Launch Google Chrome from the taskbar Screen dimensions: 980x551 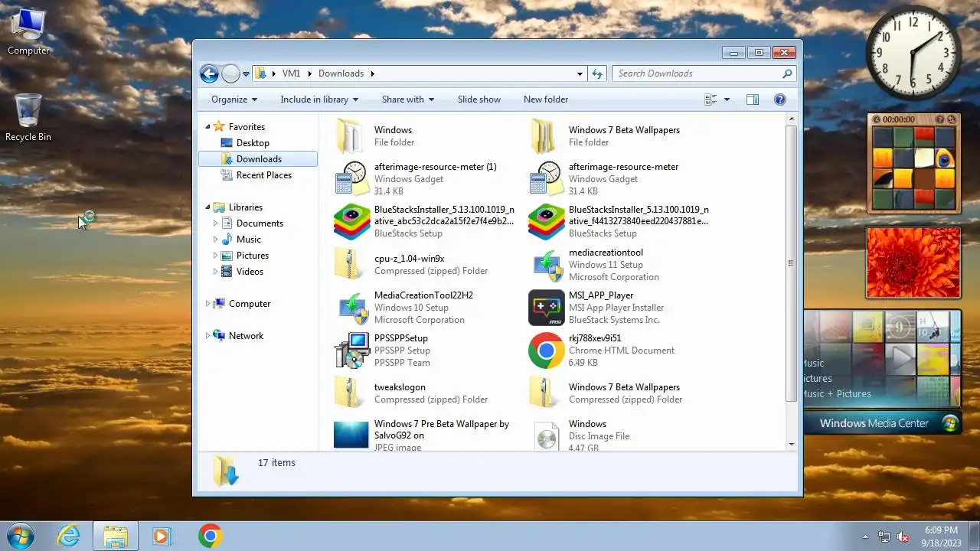(x=211, y=536)
